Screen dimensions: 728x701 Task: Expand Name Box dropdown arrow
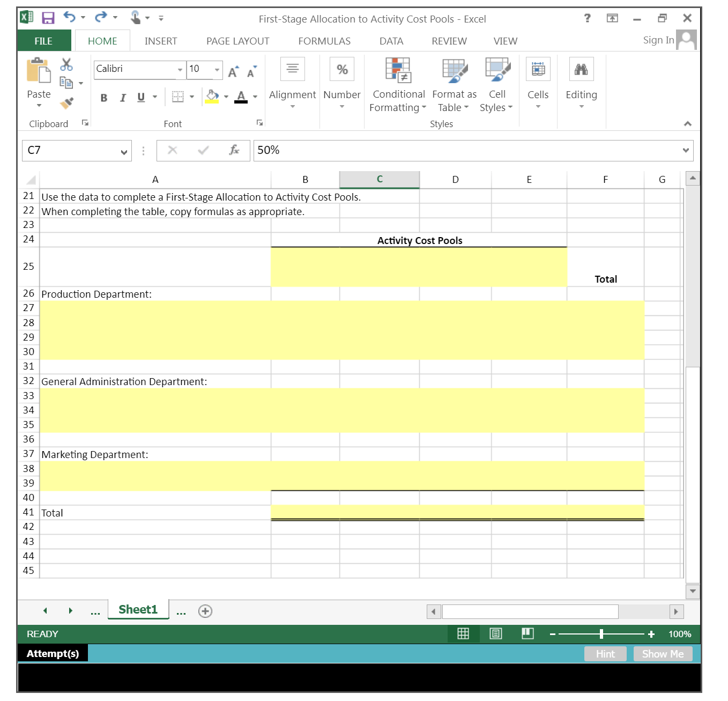click(x=124, y=152)
